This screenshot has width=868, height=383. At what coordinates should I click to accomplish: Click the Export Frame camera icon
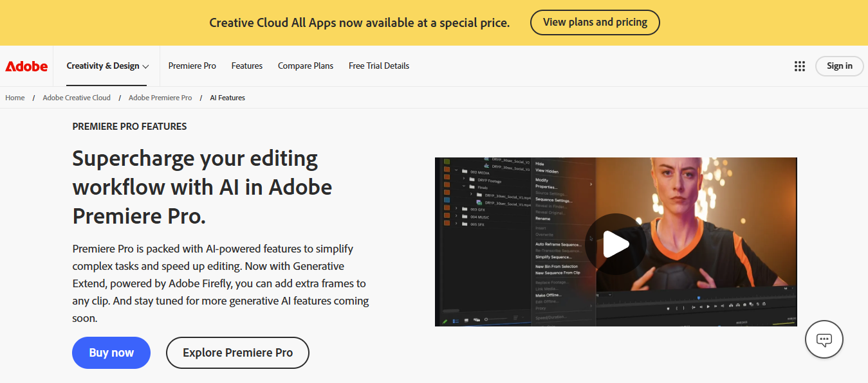(x=744, y=304)
